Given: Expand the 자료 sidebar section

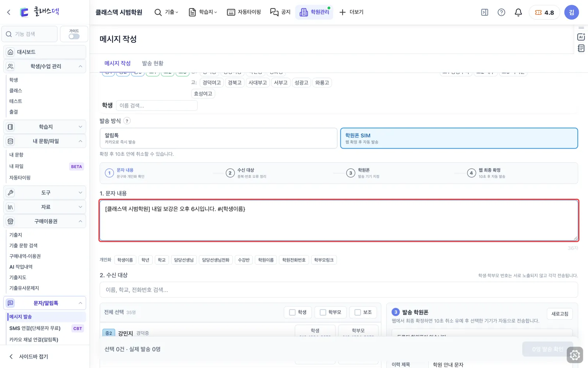Looking at the screenshot, I should coord(45,207).
